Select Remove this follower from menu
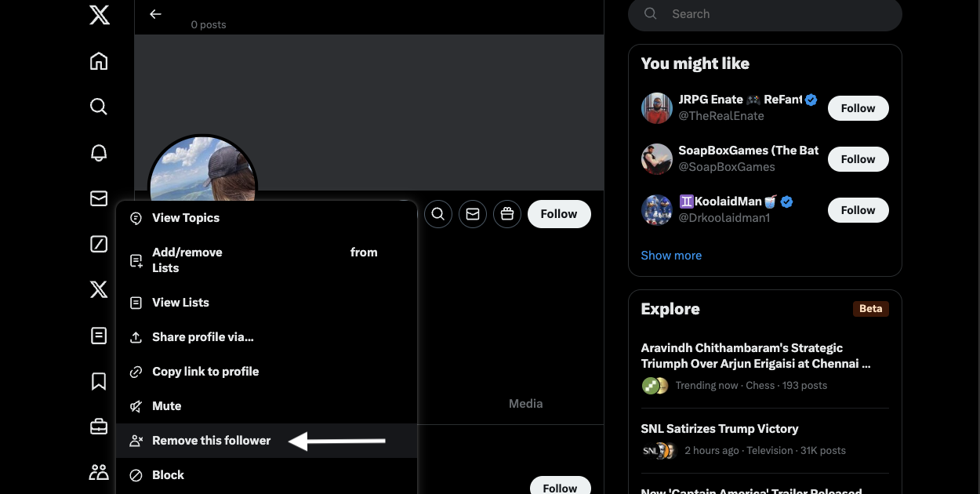The width and height of the screenshot is (980, 494). click(211, 441)
